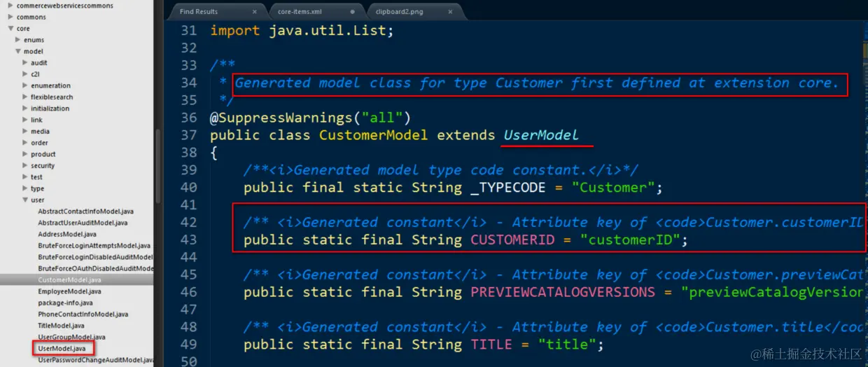This screenshot has height=367, width=868.
Task: Click the UserModel class name in code
Action: point(541,135)
